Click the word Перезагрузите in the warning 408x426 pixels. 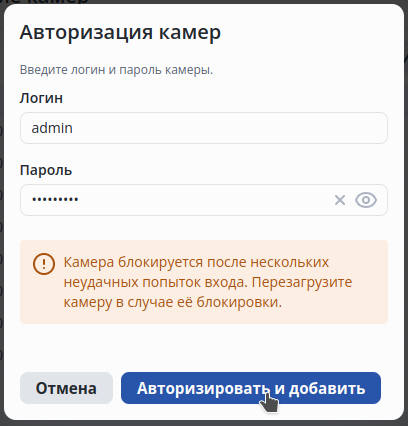[x=302, y=282]
